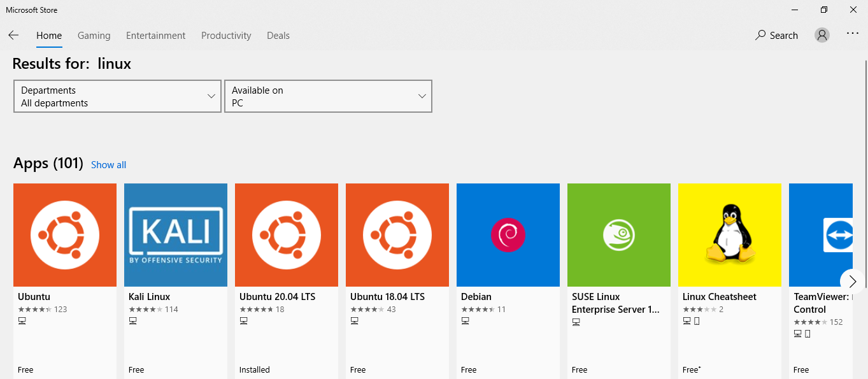Click star rating of Ubuntu 20.04 LTS
Viewport: 868px width, 379px height.
pyautogui.click(x=257, y=310)
